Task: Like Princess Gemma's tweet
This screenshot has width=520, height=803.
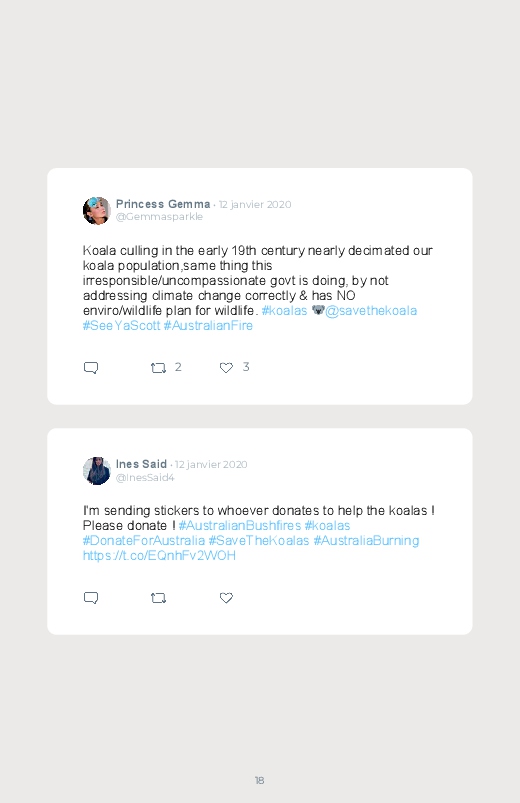Action: pyautogui.click(x=226, y=368)
